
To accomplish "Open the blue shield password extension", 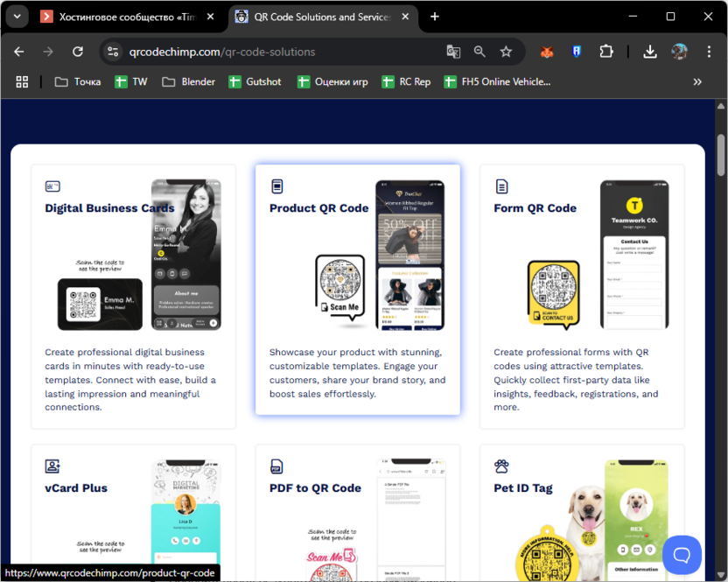I will pos(576,52).
